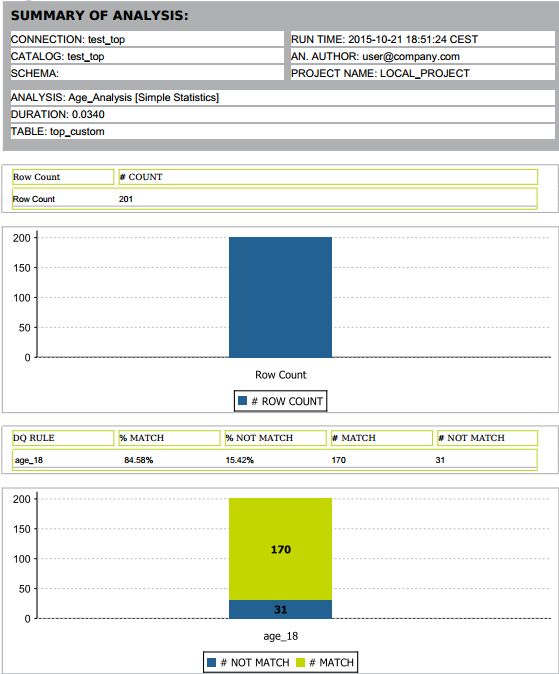The height and width of the screenshot is (674, 559).
Task: Click the # ROW COUNT legend text
Action: coord(287,401)
